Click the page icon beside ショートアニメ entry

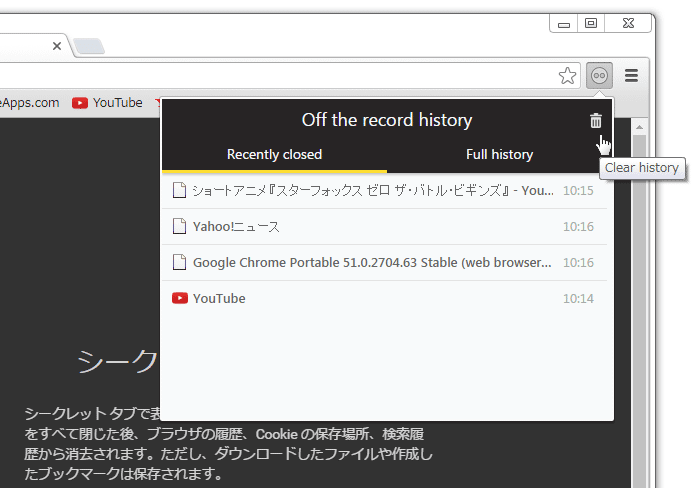pyautogui.click(x=179, y=190)
